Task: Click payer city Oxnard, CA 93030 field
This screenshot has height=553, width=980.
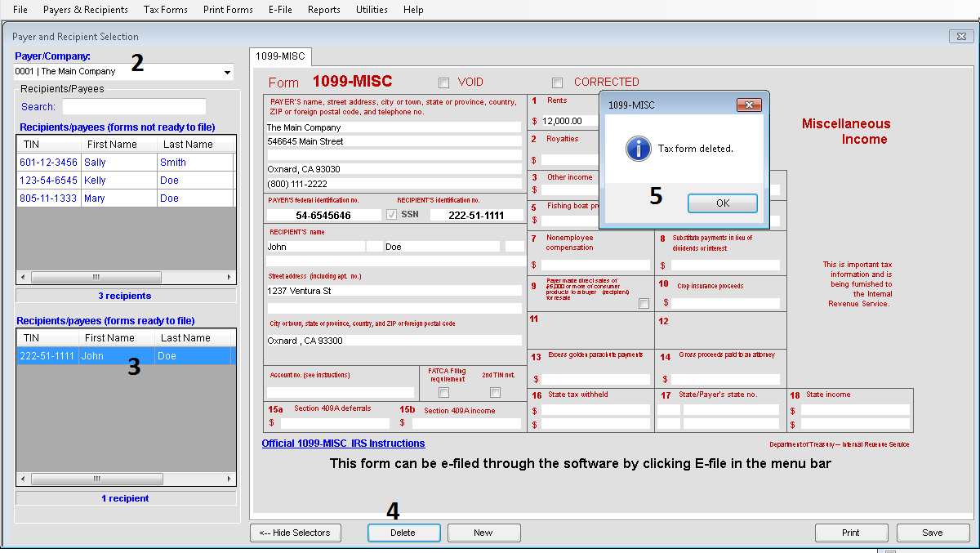Action: [394, 169]
